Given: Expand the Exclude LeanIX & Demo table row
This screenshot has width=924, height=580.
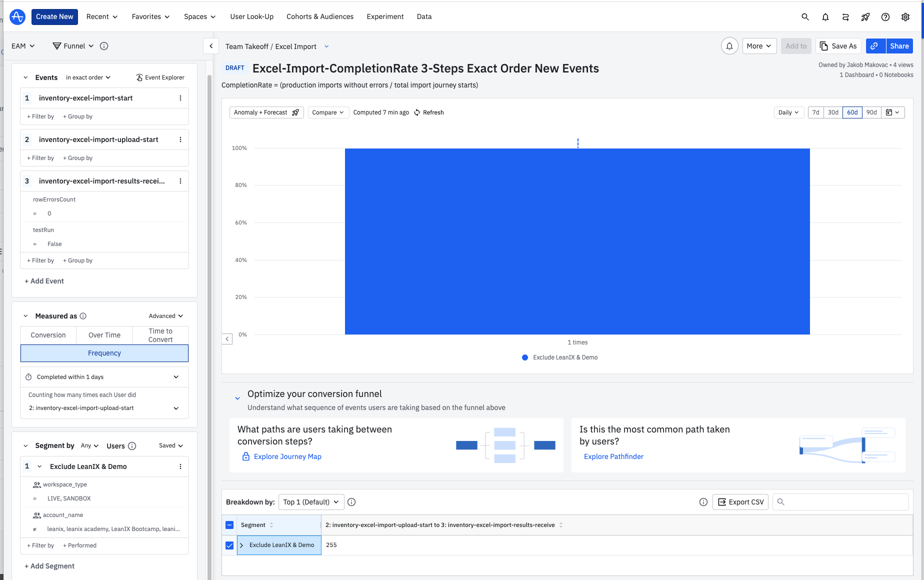Looking at the screenshot, I should tap(241, 545).
